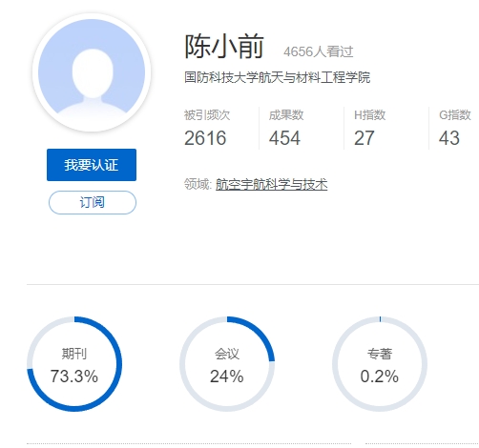479x448 pixels.
Task: Click the H-index value 27
Action: 364,138
